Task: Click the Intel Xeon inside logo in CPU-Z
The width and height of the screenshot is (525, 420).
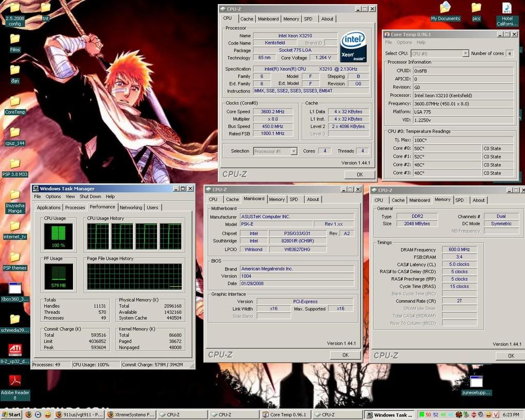Action: (x=353, y=47)
